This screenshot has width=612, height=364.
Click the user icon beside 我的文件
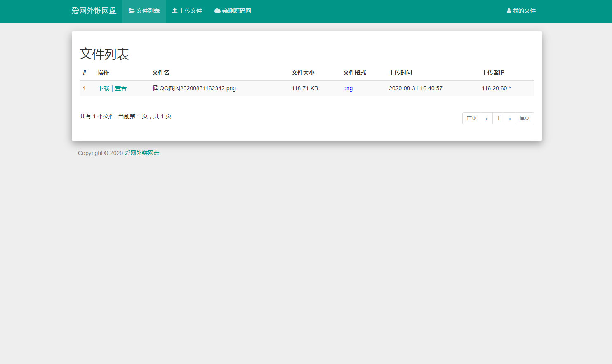[508, 11]
